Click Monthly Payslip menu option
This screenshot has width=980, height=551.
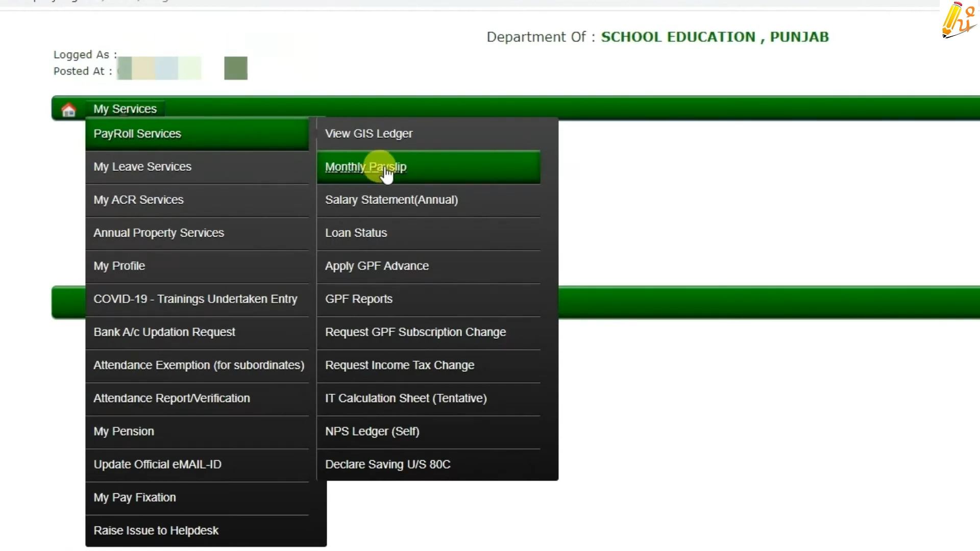click(365, 167)
